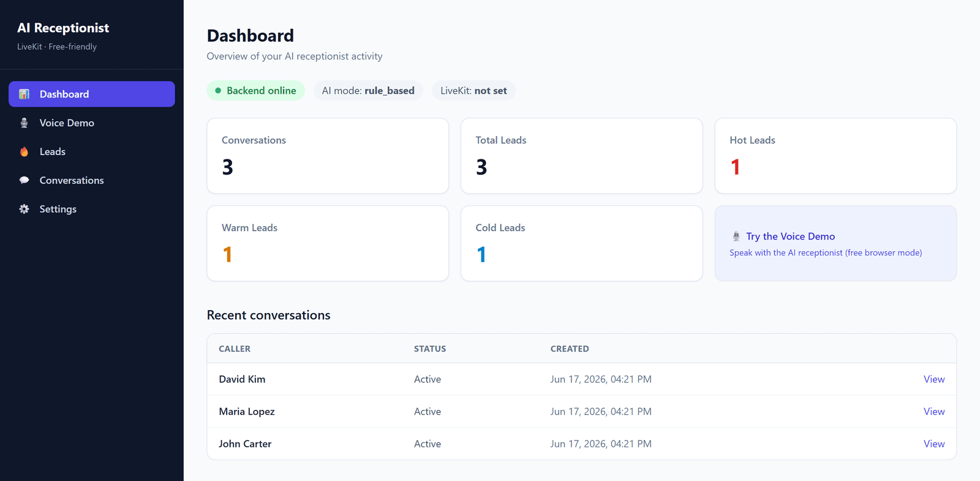The height and width of the screenshot is (481, 980).
Task: Open Conversations label in the sidebar
Action: [x=72, y=180]
